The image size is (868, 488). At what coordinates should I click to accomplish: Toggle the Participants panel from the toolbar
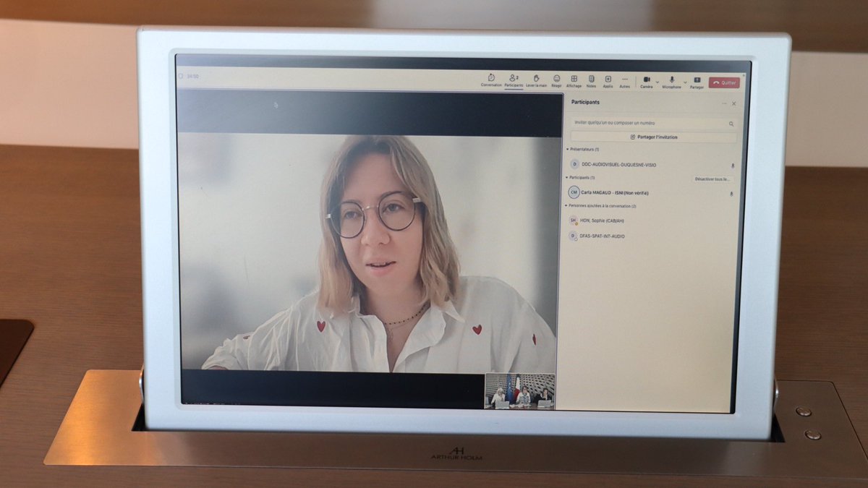514,80
